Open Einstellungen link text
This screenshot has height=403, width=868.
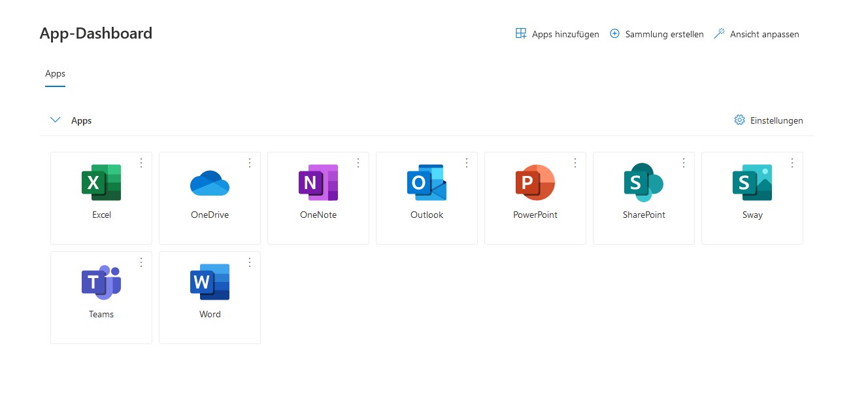click(776, 120)
